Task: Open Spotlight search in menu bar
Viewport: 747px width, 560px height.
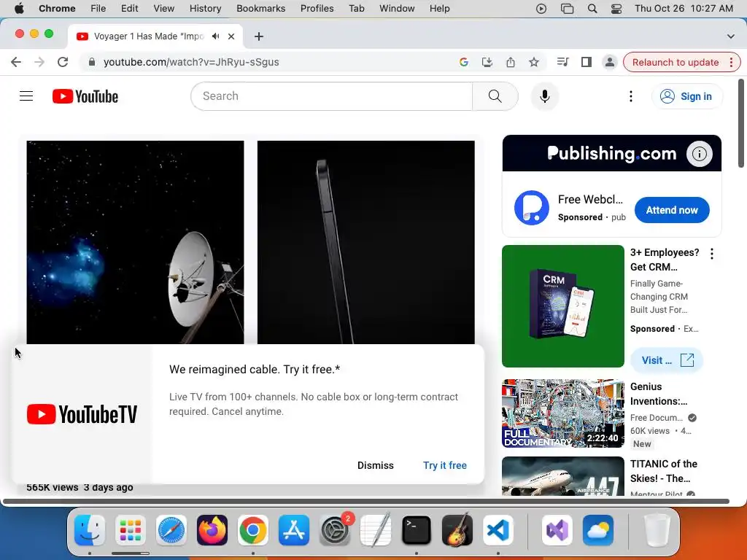Action: [592, 9]
